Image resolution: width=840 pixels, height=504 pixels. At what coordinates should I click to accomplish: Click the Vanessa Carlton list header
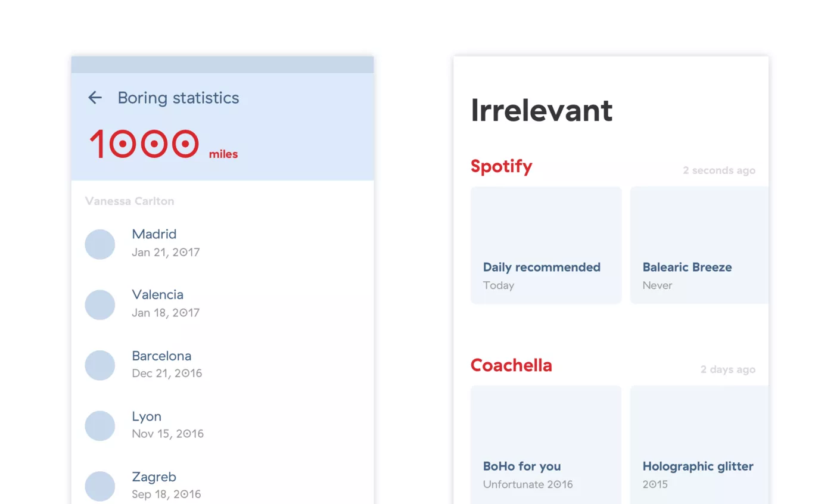(x=129, y=201)
